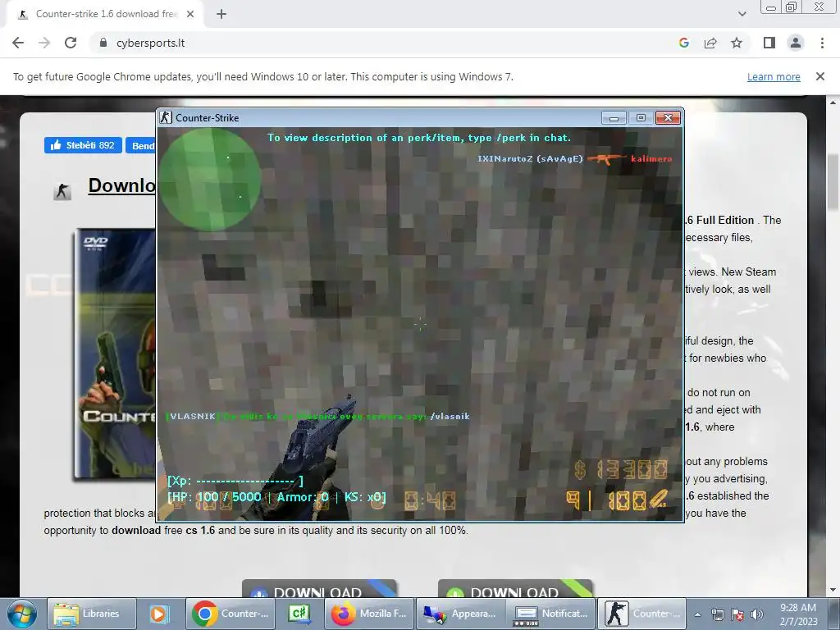
Task: Click the AK-47 kill feed icon
Action: point(606,158)
